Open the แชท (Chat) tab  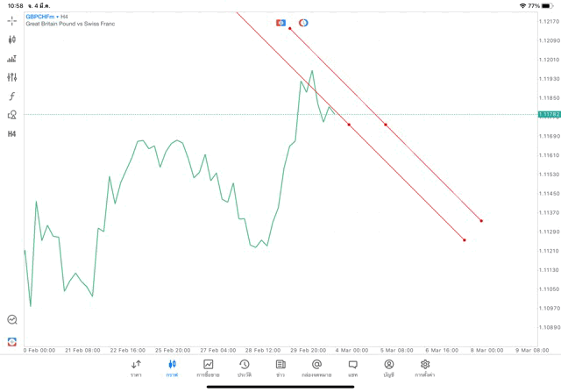[x=352, y=367]
